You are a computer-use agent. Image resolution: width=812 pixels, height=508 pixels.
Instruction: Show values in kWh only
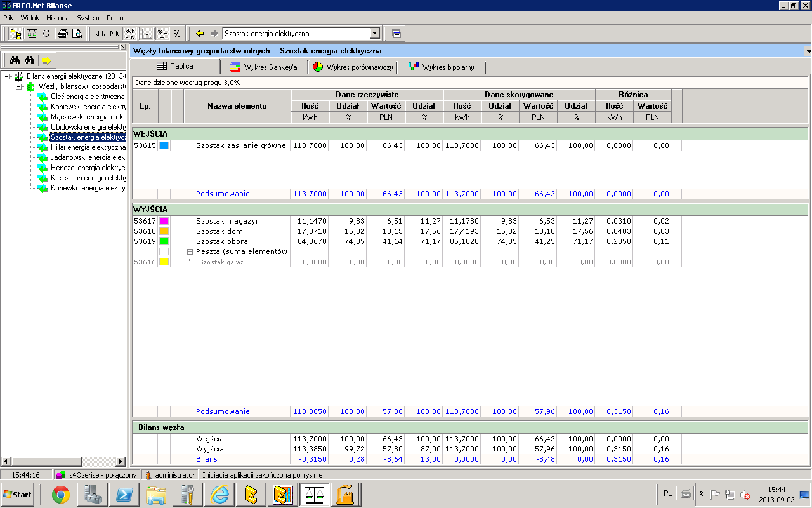[100, 34]
